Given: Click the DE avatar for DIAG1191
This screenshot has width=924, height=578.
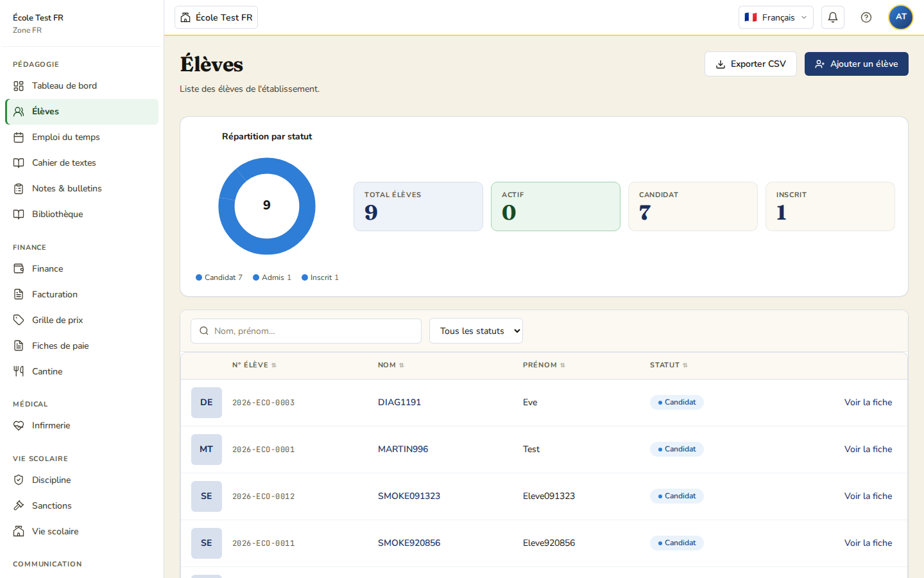Looking at the screenshot, I should pyautogui.click(x=207, y=403).
